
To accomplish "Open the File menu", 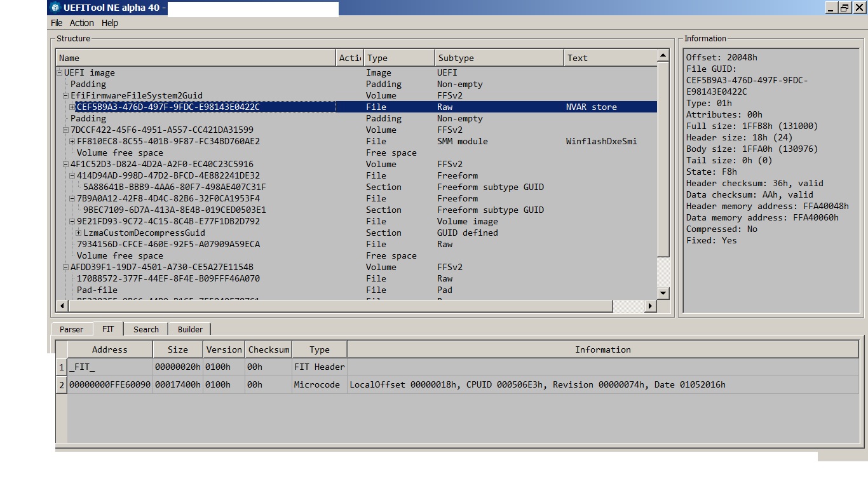I will (x=56, y=23).
